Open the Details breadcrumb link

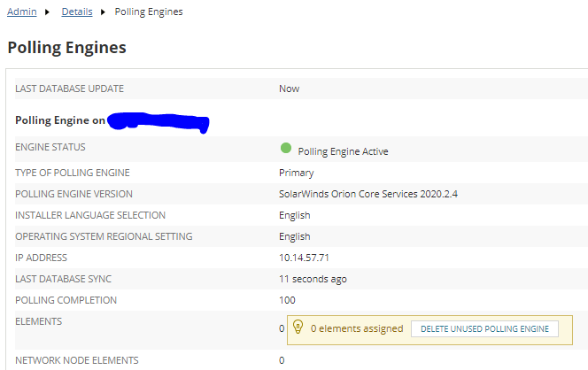tap(77, 12)
